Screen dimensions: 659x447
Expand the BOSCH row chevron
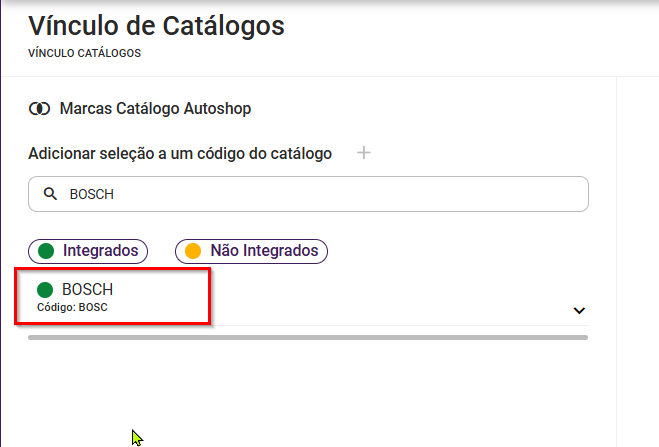tap(579, 310)
